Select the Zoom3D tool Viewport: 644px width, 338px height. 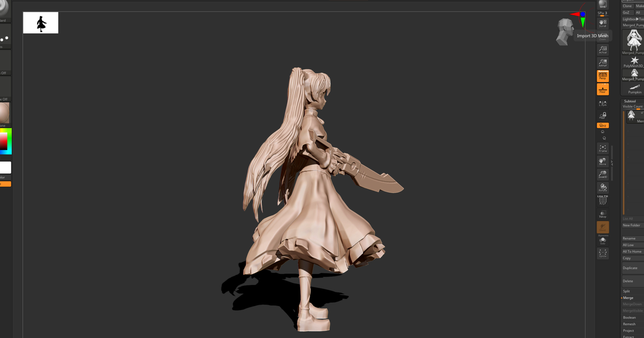click(x=603, y=174)
